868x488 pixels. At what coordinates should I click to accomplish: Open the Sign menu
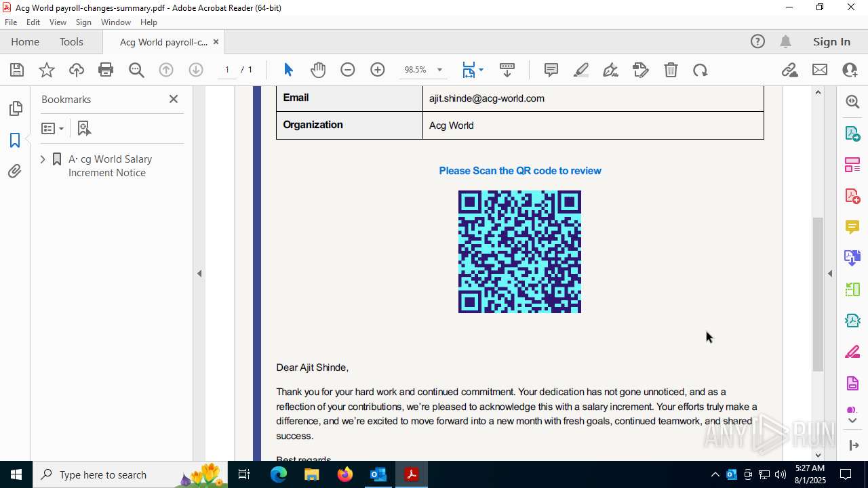click(x=83, y=22)
